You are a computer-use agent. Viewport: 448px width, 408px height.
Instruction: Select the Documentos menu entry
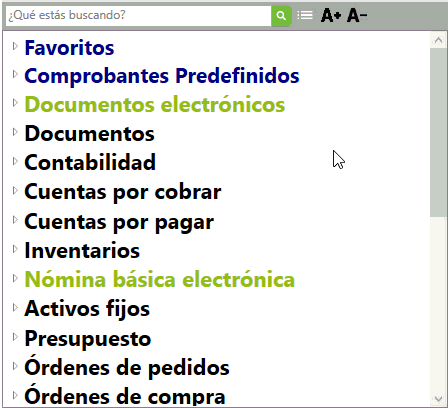[x=89, y=134]
